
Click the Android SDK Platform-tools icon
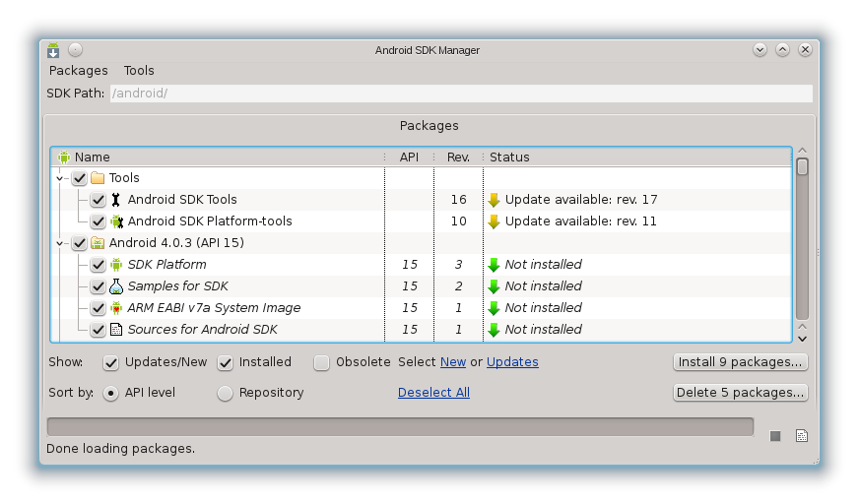pos(116,221)
